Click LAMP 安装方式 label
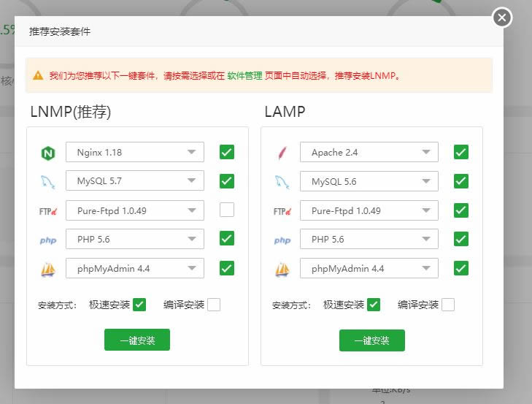The height and width of the screenshot is (404, 532). click(x=291, y=305)
